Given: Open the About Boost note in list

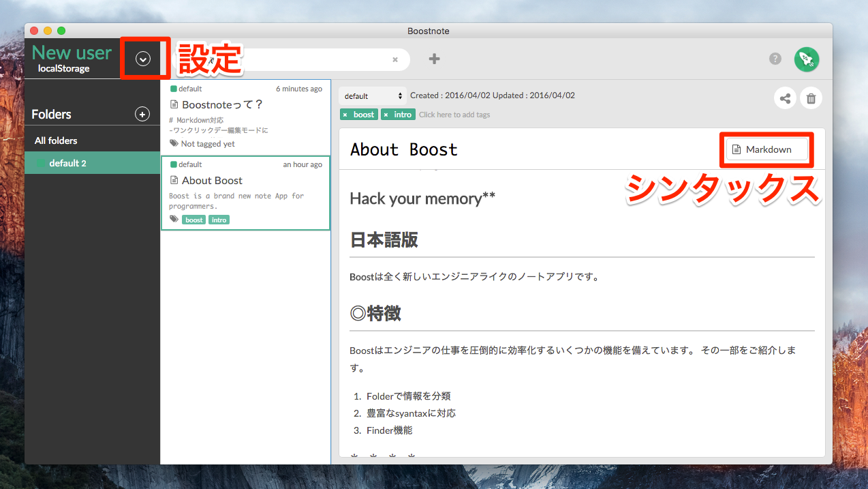Looking at the screenshot, I should pos(212,181).
